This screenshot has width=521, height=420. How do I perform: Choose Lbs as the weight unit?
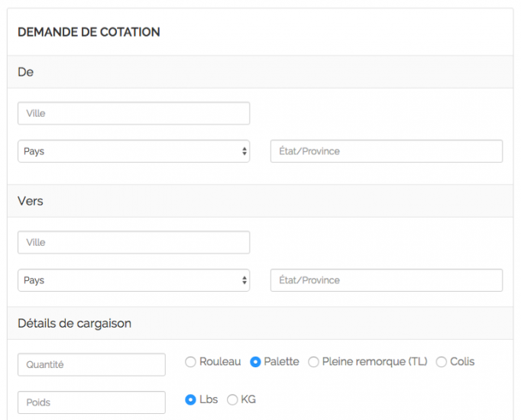click(191, 399)
